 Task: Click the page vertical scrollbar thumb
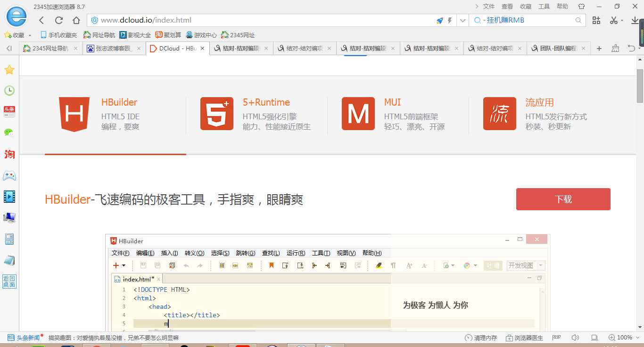[x=640, y=86]
